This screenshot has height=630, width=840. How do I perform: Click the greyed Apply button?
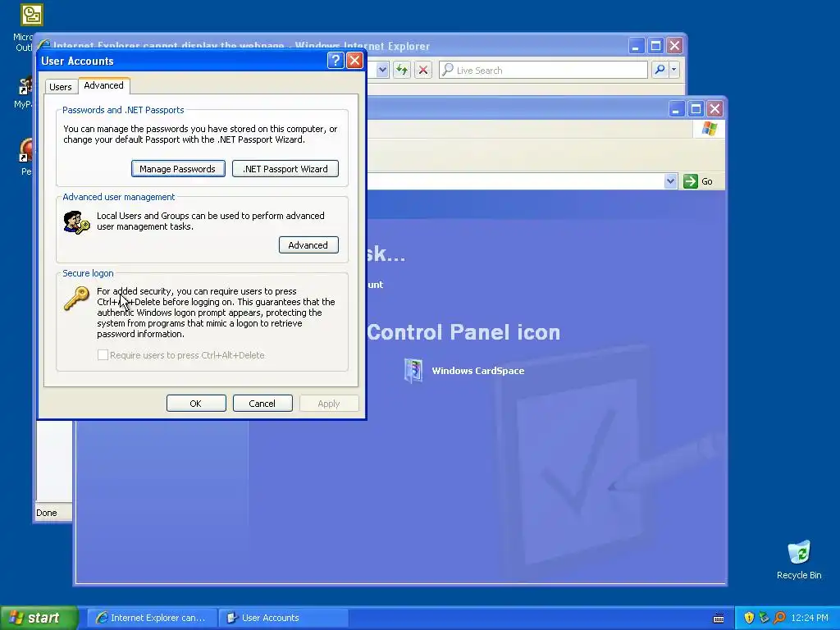tap(329, 404)
